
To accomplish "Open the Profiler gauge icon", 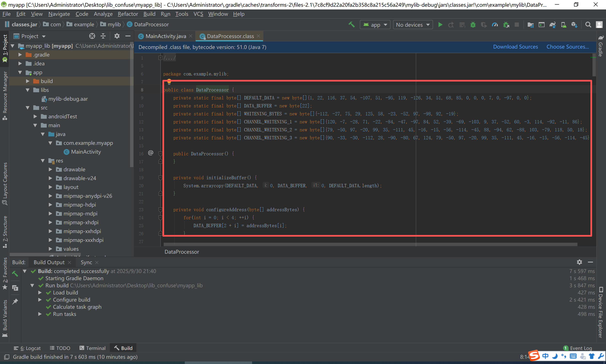I will (495, 25).
